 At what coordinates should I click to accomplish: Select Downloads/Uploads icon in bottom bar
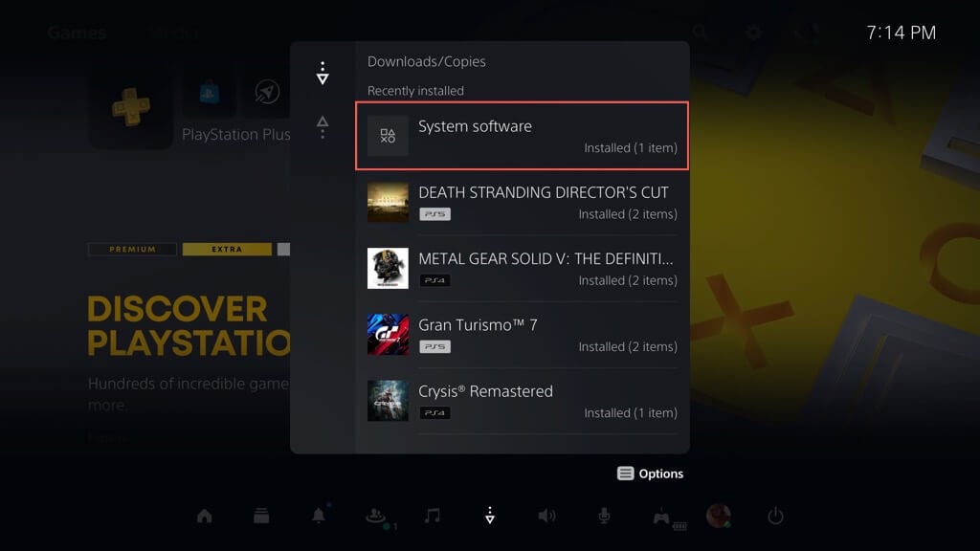tap(490, 516)
